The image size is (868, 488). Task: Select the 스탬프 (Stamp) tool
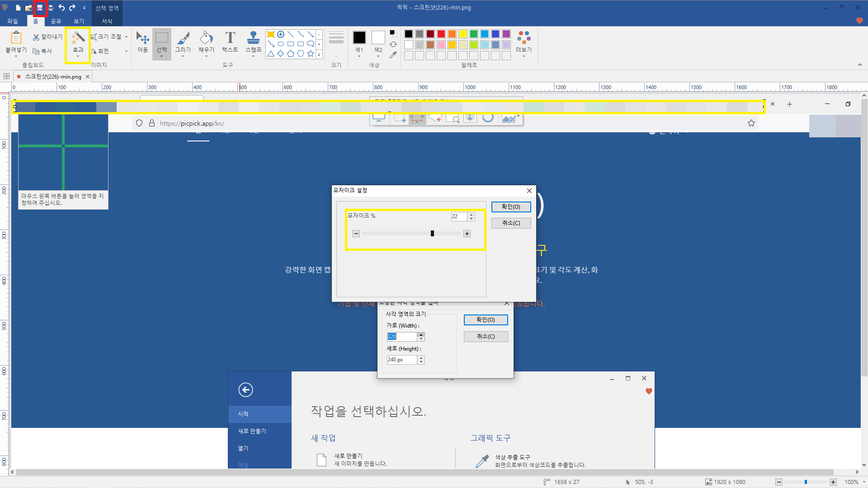[x=253, y=43]
